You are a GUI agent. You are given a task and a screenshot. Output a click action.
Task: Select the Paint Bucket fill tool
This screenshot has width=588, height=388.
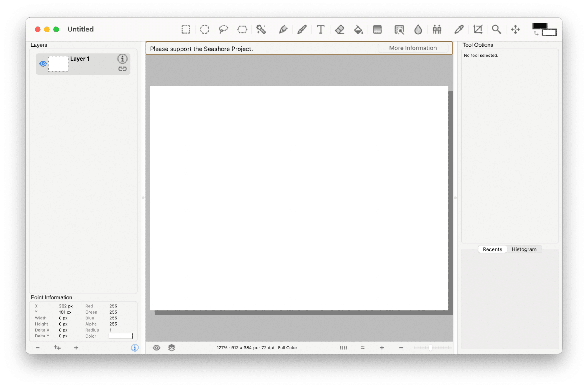click(358, 29)
